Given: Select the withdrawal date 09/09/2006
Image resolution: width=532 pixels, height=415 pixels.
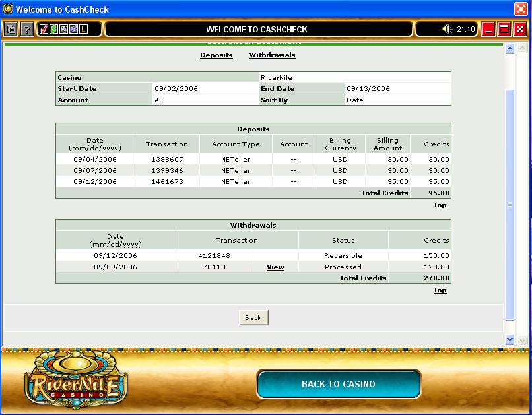Looking at the screenshot, I should (116, 267).
